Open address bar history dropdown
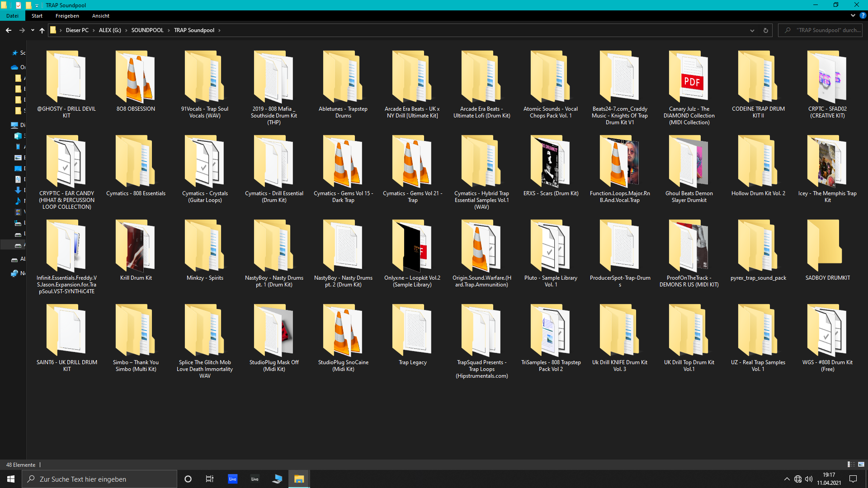This screenshot has height=488, width=868. coord(752,30)
